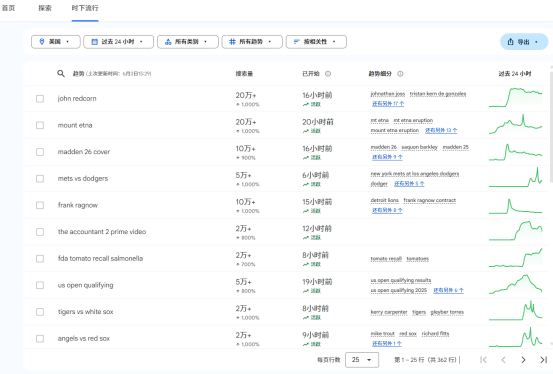Select the angels vs red sox checkbox

click(40, 338)
